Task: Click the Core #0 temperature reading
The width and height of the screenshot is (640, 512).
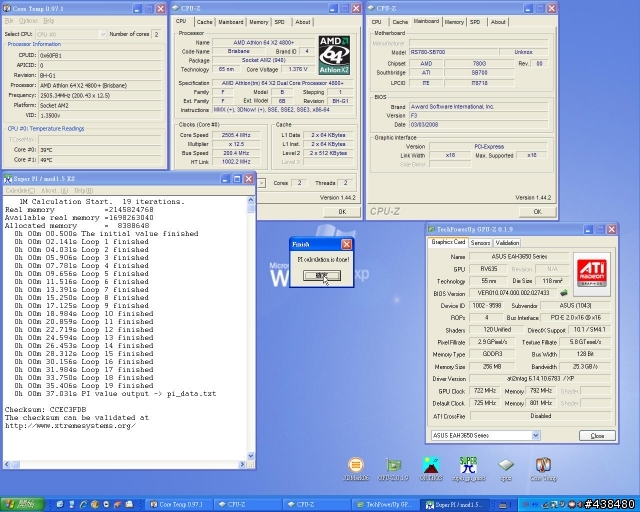Action: click(x=101, y=150)
